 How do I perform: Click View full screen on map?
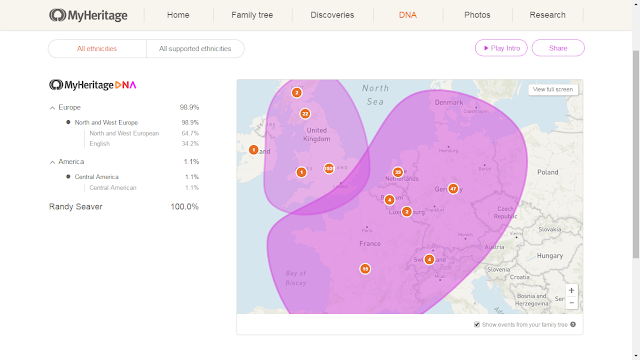[x=553, y=89]
